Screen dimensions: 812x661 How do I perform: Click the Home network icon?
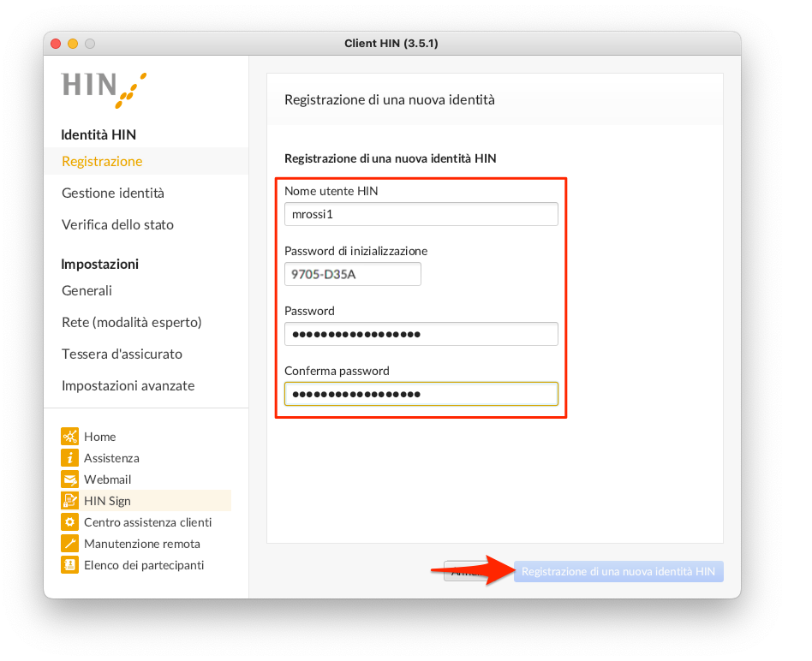pyautogui.click(x=69, y=437)
